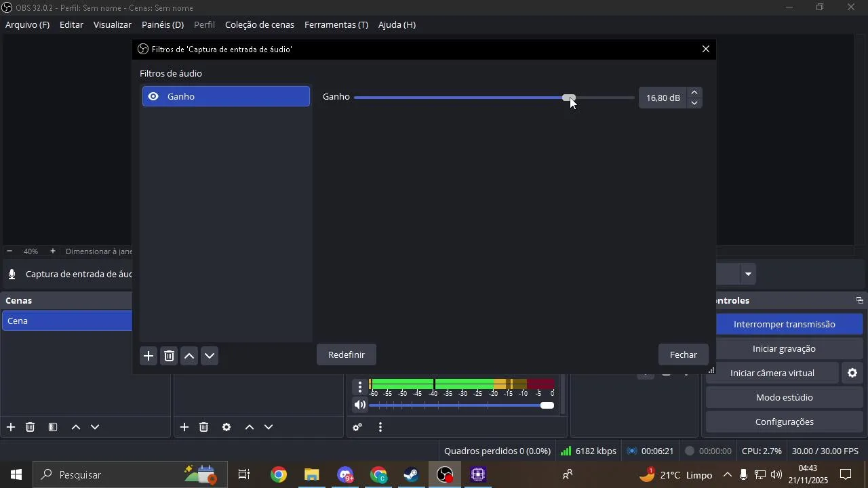
Task: Delete the selected filter using trash icon in dialog
Action: (x=170, y=356)
